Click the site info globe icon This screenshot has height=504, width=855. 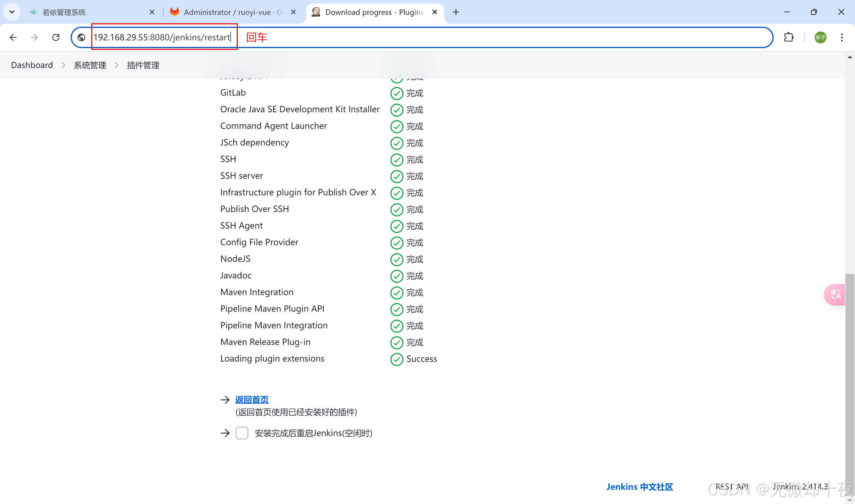(82, 37)
